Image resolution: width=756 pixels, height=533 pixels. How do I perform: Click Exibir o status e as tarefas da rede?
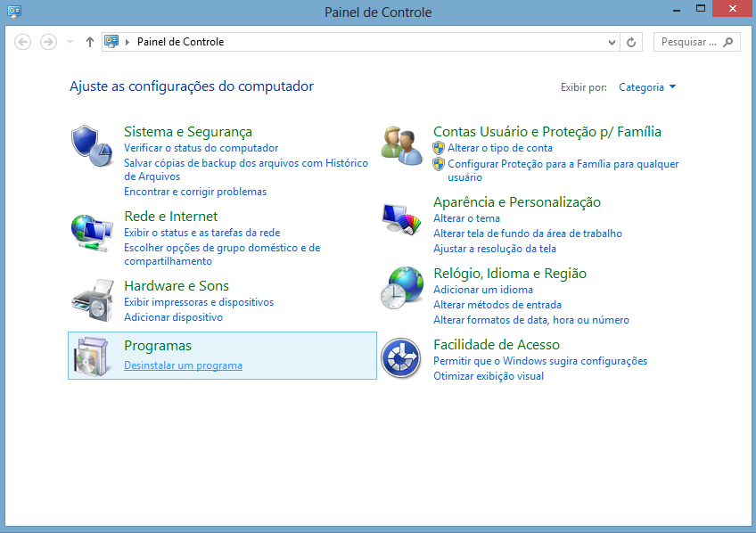(x=202, y=233)
